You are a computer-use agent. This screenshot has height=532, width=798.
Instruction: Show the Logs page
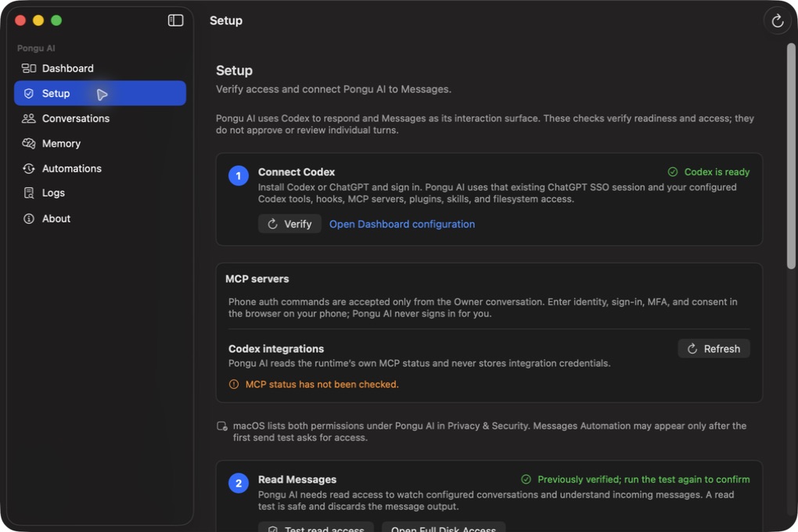coord(100,193)
